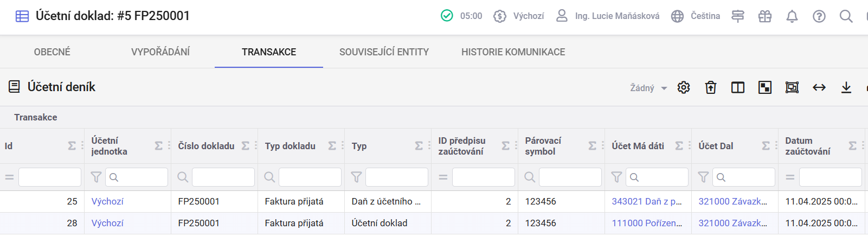This screenshot has height=236, width=868.
Task: Open search operator for Typ dokladu filter
Action: [x=269, y=177]
